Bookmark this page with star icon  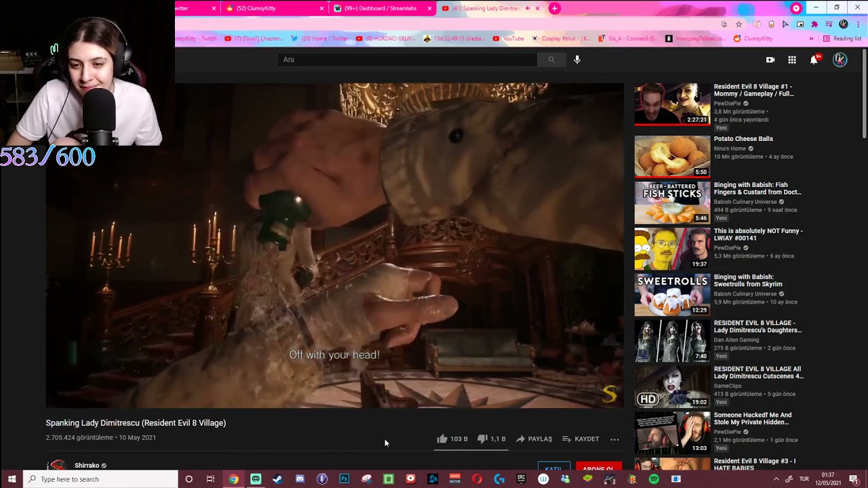pos(739,24)
